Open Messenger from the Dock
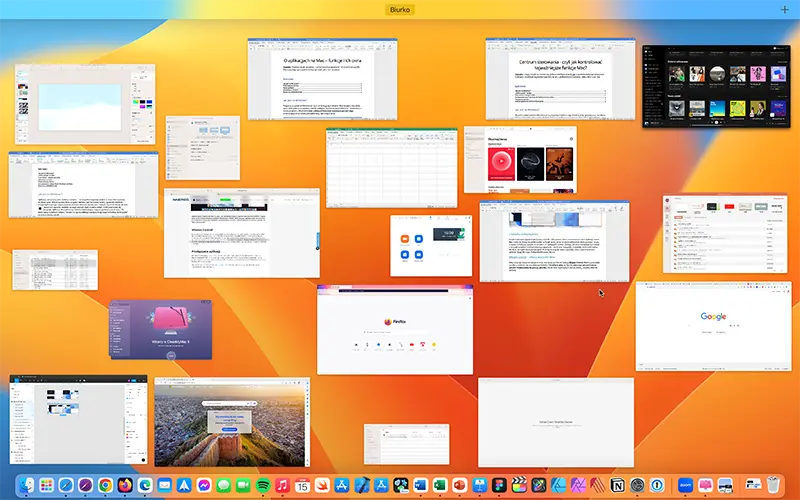The height and width of the screenshot is (500, 800). pos(203,485)
